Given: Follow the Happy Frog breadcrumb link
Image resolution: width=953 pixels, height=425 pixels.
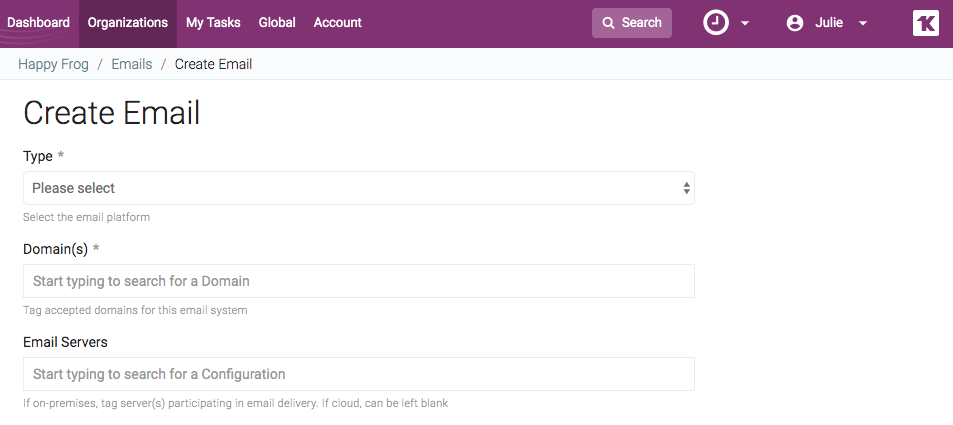Looking at the screenshot, I should point(53,64).
